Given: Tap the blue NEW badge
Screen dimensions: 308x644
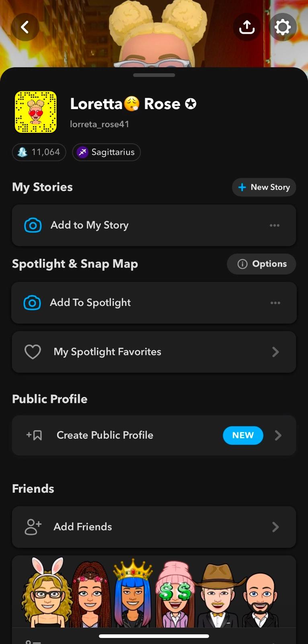Looking at the screenshot, I should 243,436.
